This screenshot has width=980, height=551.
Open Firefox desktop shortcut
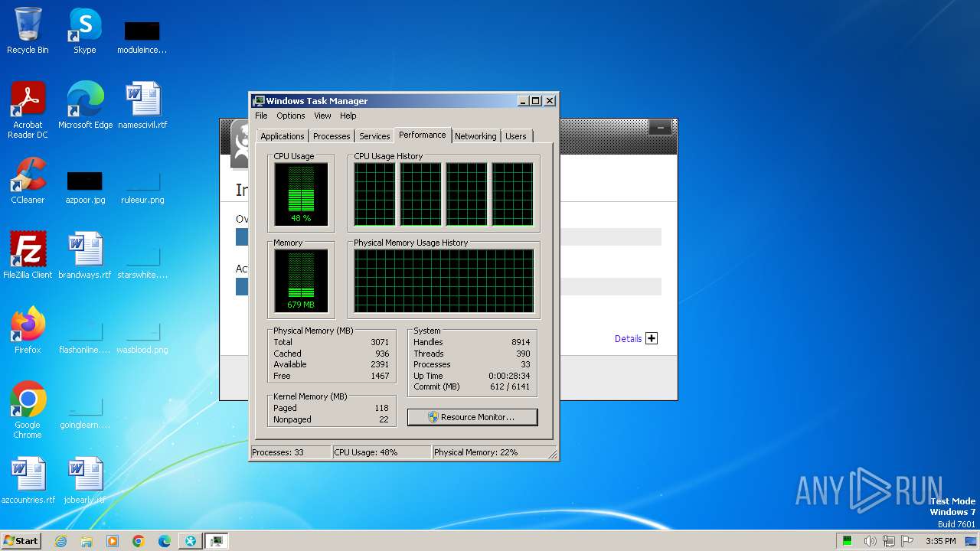[x=28, y=331]
